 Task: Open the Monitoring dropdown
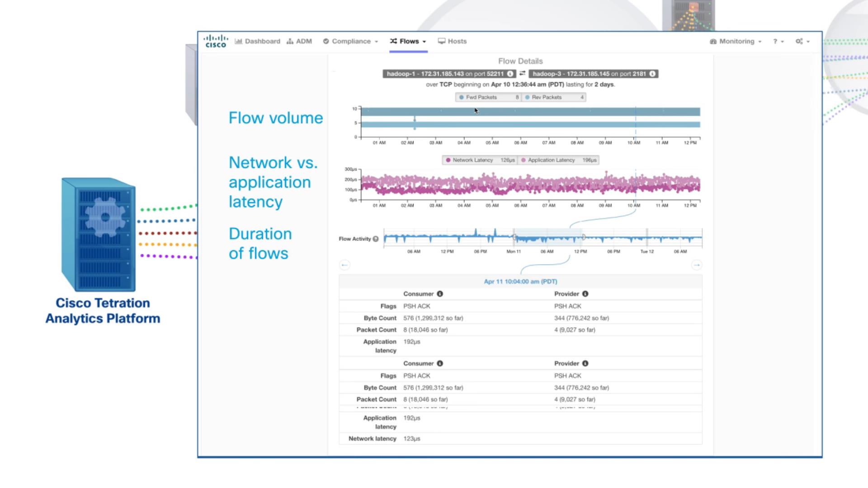coord(736,41)
